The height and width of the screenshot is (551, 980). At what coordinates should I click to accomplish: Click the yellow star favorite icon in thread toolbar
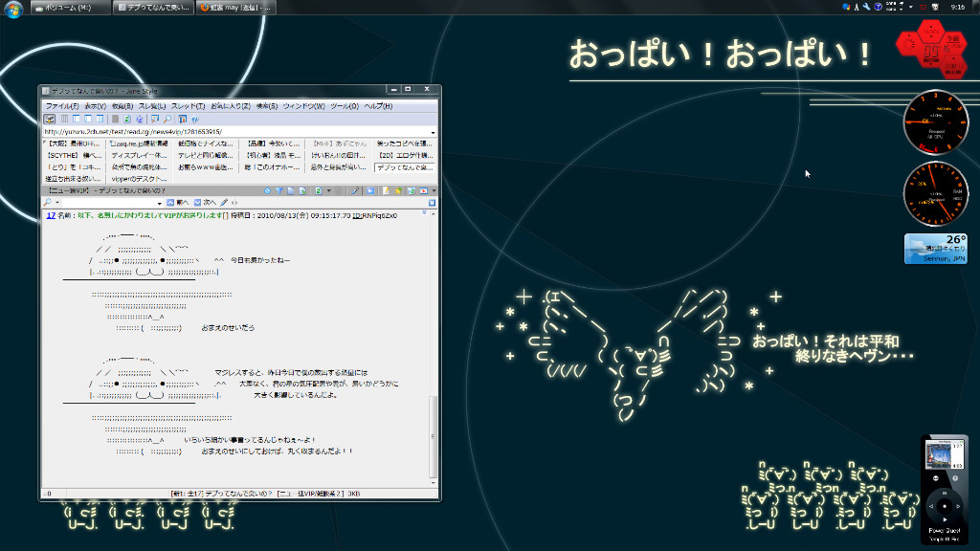pyautogui.click(x=398, y=190)
